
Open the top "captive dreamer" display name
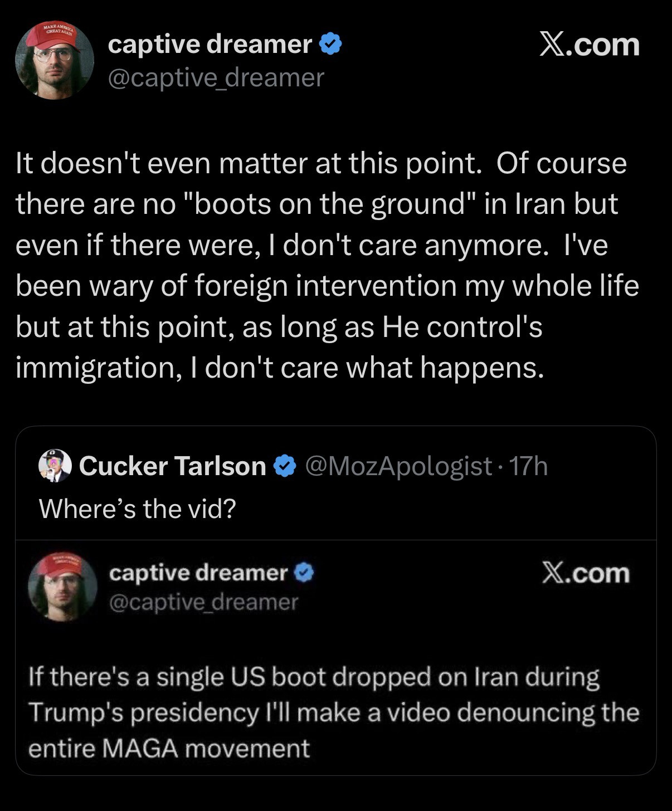pyautogui.click(x=210, y=44)
